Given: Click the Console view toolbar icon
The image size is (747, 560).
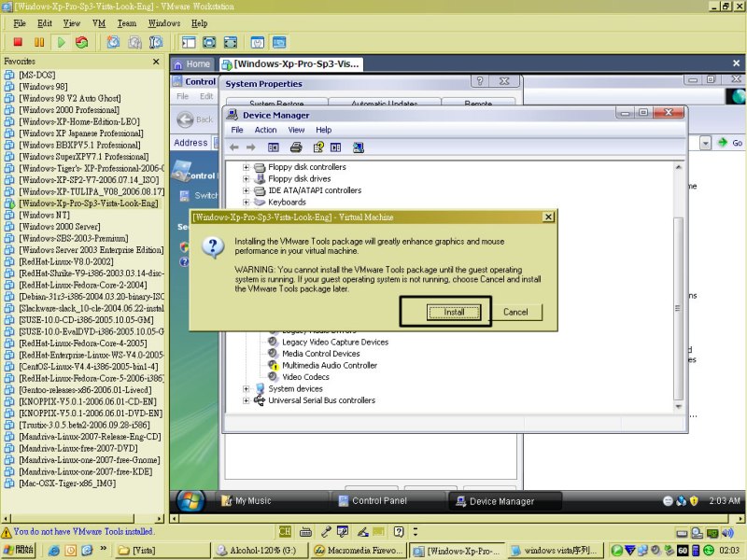Looking at the screenshot, I should 279,42.
